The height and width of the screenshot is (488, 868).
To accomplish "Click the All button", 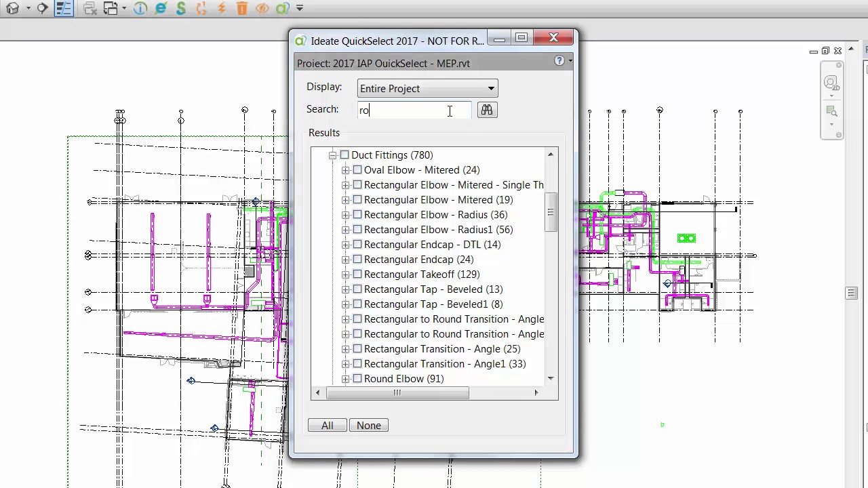I will (328, 426).
